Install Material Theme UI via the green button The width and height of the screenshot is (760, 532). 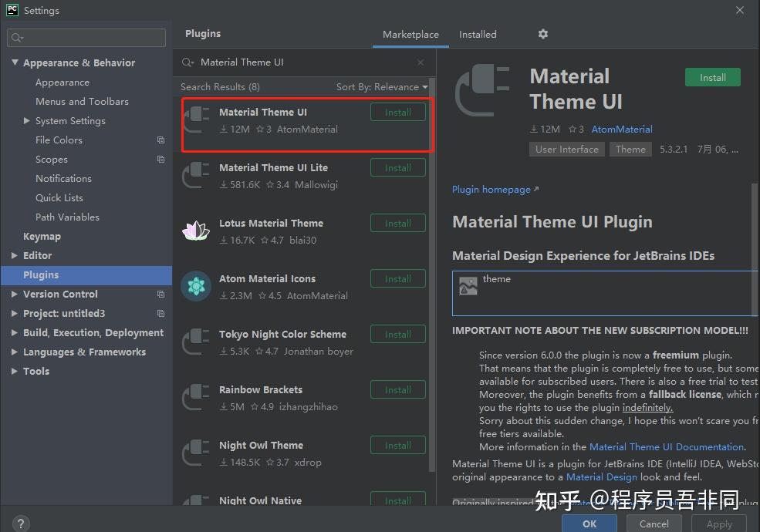coord(711,76)
